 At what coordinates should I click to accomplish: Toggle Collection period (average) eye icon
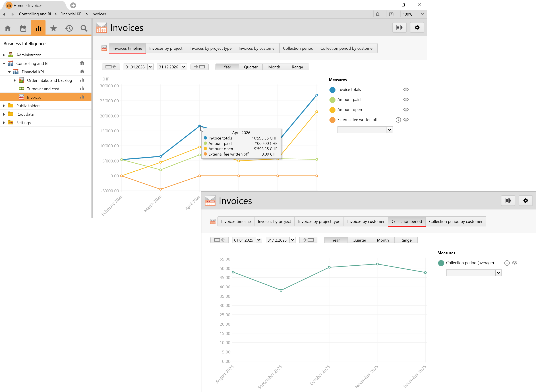tap(514, 263)
